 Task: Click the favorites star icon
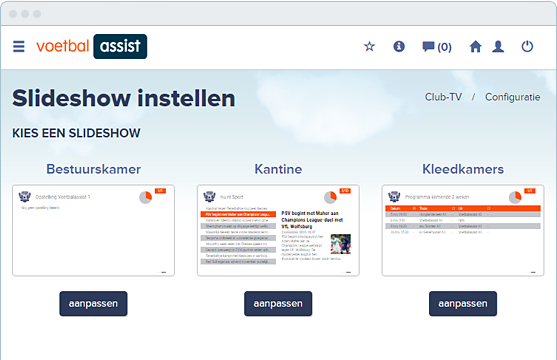click(x=369, y=46)
